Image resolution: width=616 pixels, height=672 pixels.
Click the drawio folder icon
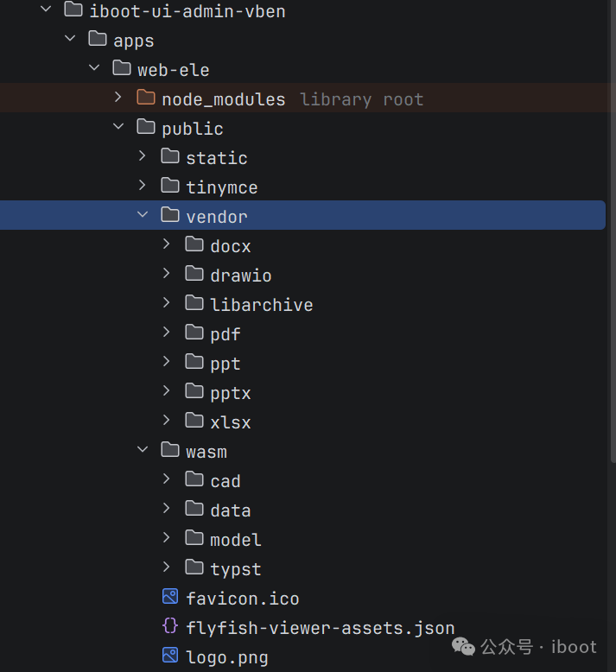point(194,274)
